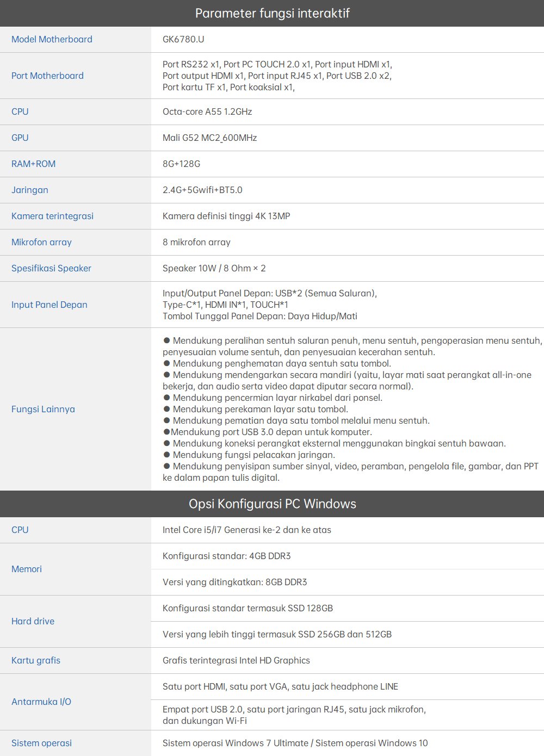This screenshot has width=544, height=756.
Task: Select the Hard drive label
Action: pos(33,621)
